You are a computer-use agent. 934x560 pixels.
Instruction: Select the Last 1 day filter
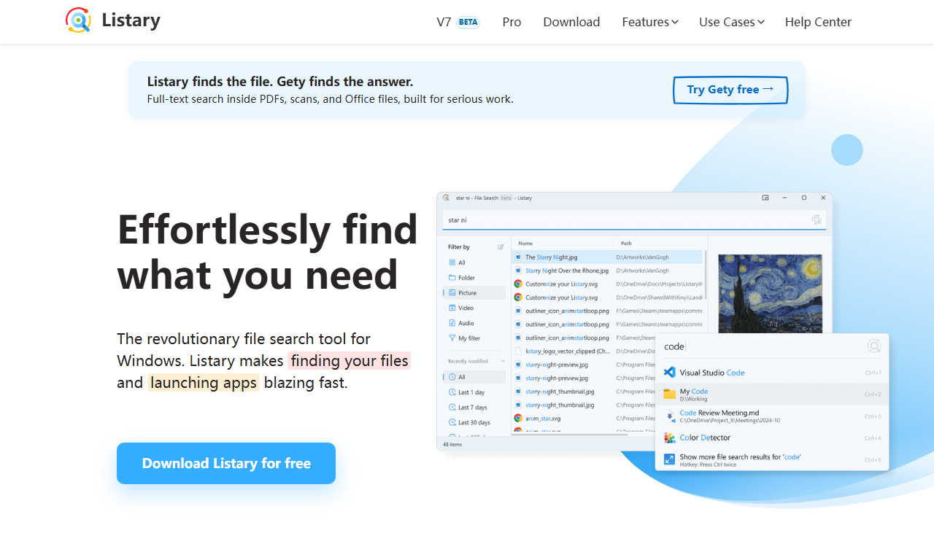(x=474, y=392)
